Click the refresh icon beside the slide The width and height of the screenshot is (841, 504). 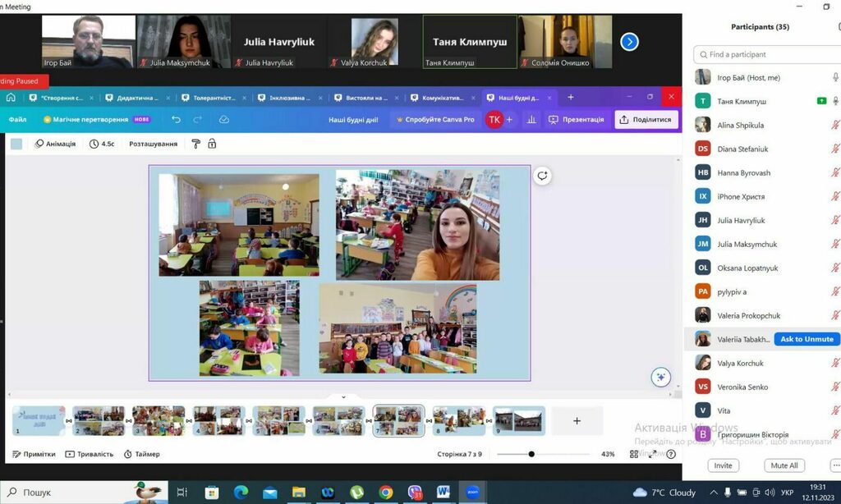pos(542,176)
